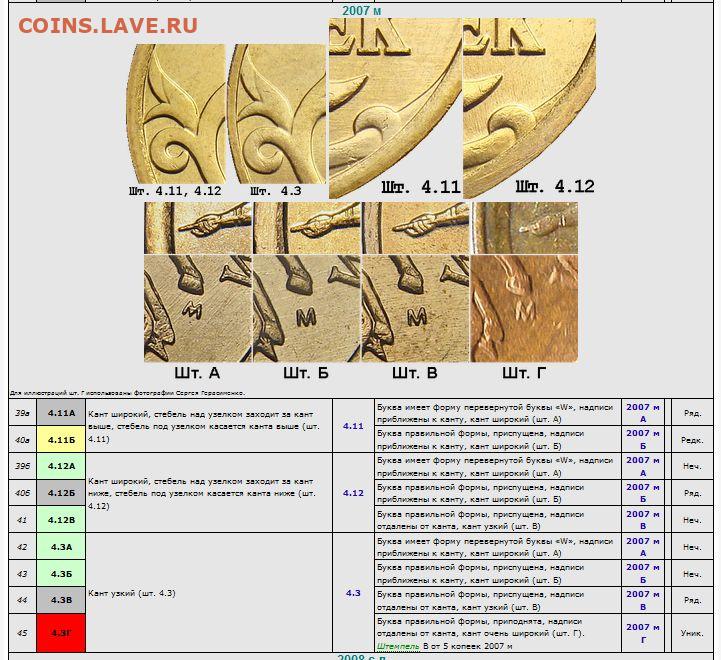Viewport: 721px width, 660px height.
Task: Open the Шт. 4.11, 4.12 obverse edge photo
Action: [176, 114]
